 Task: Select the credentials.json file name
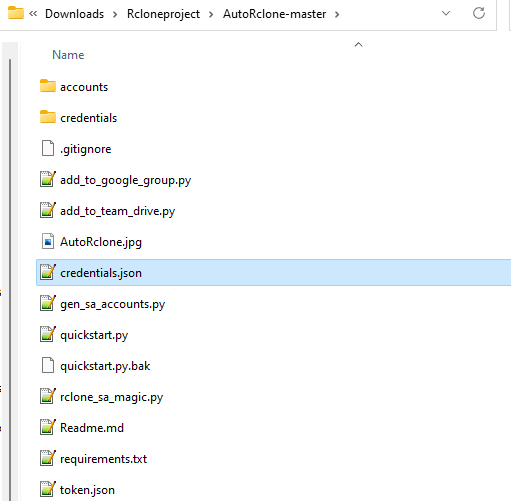101,273
